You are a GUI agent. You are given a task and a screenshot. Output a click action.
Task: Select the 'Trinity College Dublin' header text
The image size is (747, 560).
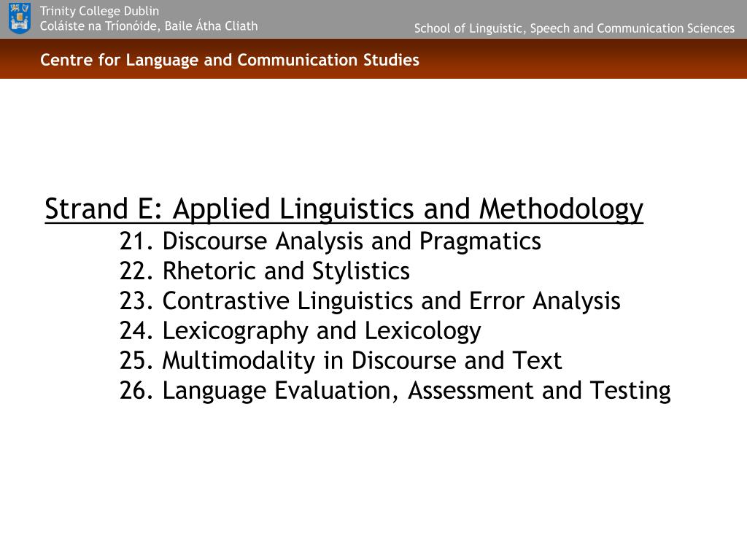99,11
